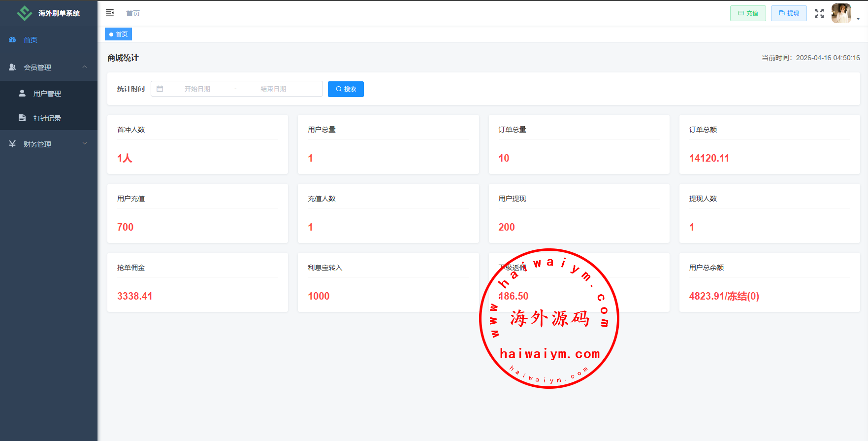The image size is (868, 441).
Task: Click the user avatar picture
Action: [x=841, y=13]
